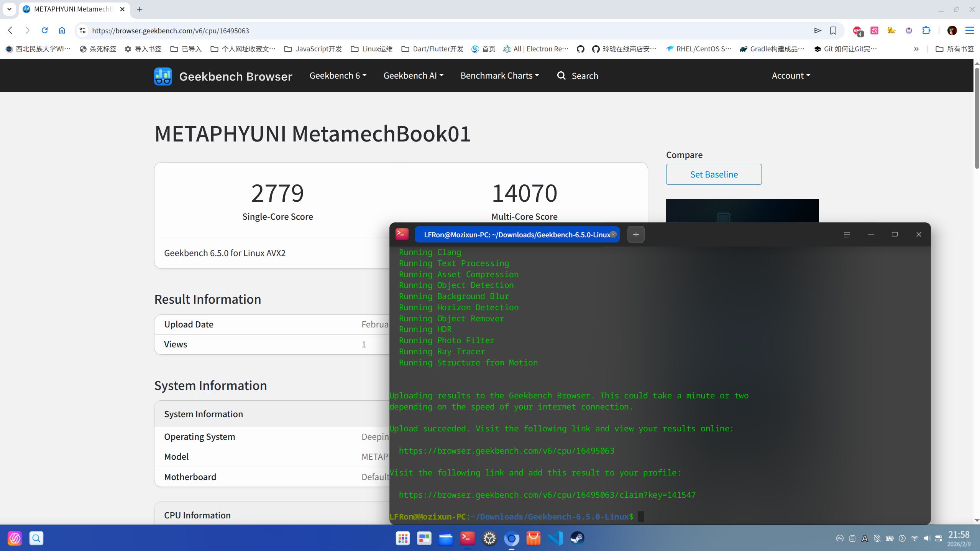
Task: Open the tab search dropdown arrow
Action: click(9, 9)
